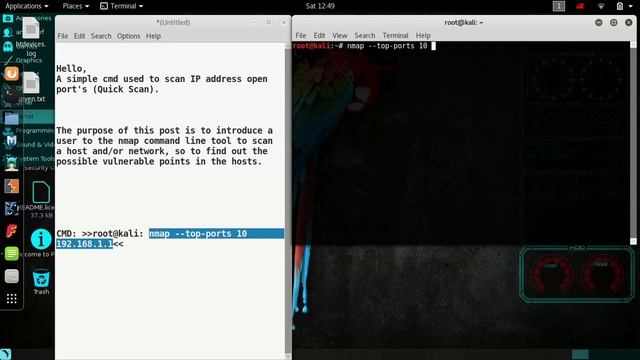Open Search menu in the text editor
Viewport: 640px width, 360px height.
pos(101,36)
